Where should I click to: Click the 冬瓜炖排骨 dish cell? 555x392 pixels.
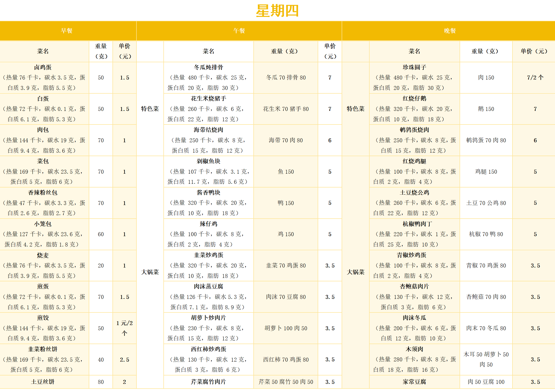(x=208, y=78)
